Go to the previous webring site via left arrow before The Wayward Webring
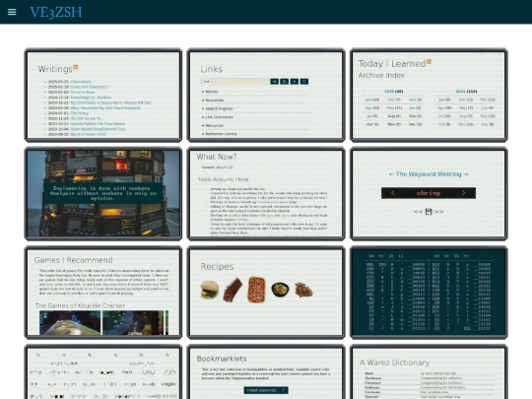The height and width of the screenshot is (399, 532). [x=391, y=174]
